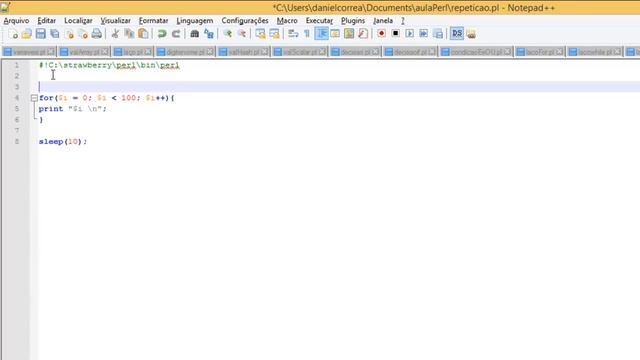
Task: Stop macro recording with the black square
Action: pyautogui.click(x=396, y=34)
